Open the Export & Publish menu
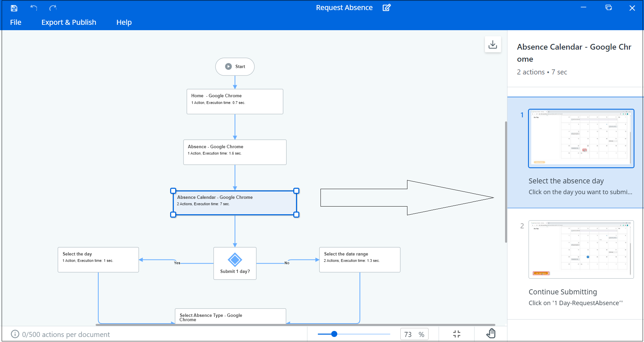The width and height of the screenshot is (644, 342). [x=69, y=22]
